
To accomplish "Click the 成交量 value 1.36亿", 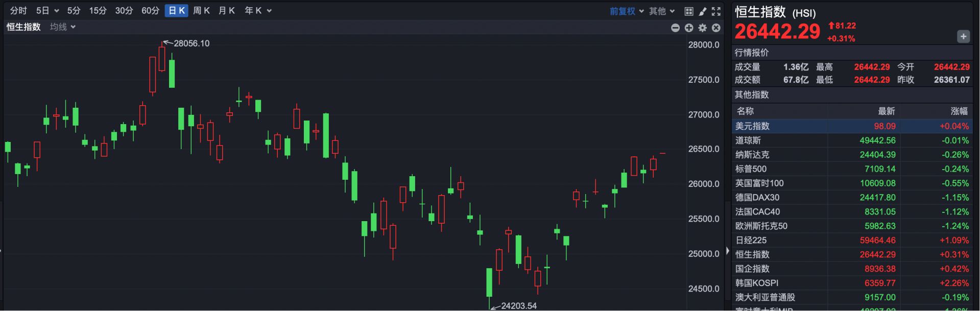I will pos(796,67).
